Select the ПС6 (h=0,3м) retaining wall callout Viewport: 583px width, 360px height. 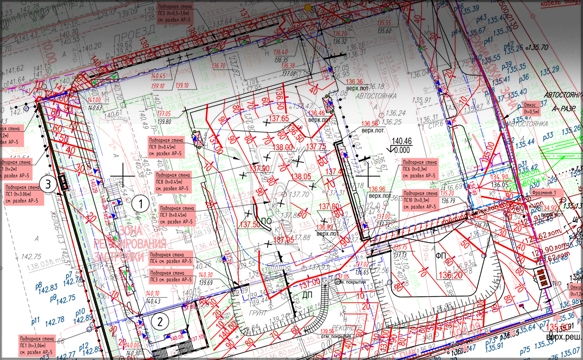420,169
